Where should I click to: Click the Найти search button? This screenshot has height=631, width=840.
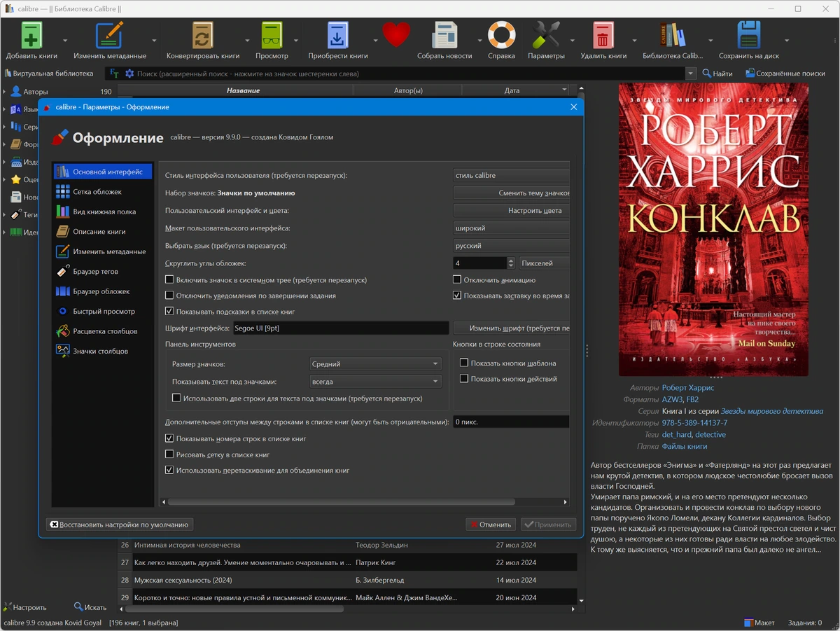(717, 74)
